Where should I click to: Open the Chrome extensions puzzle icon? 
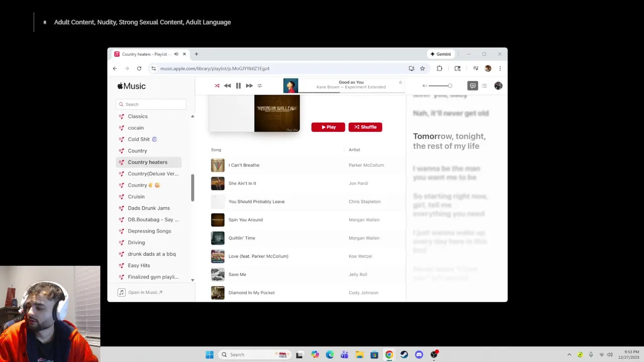[x=439, y=68]
